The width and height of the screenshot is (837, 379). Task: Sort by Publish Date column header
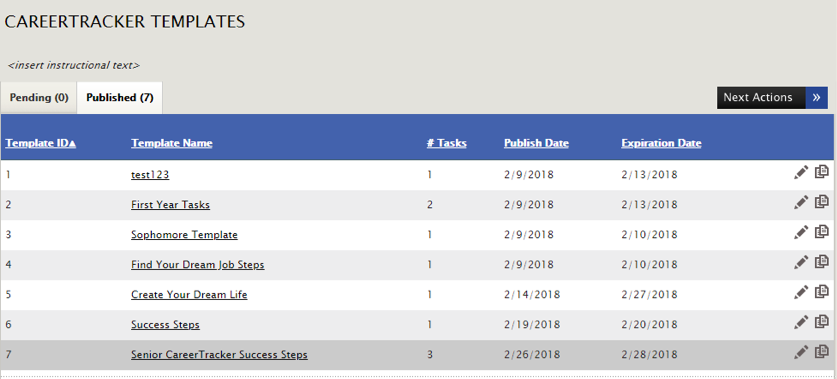[x=536, y=143]
